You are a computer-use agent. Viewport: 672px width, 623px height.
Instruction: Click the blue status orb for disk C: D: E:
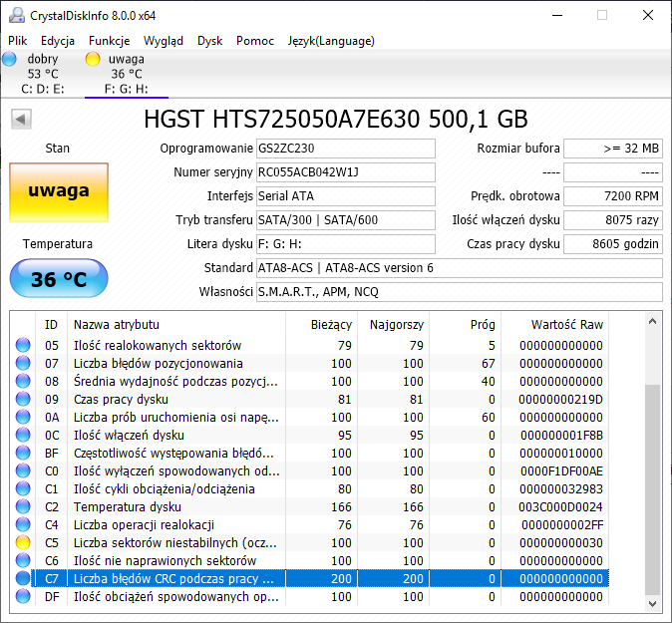pos(9,59)
